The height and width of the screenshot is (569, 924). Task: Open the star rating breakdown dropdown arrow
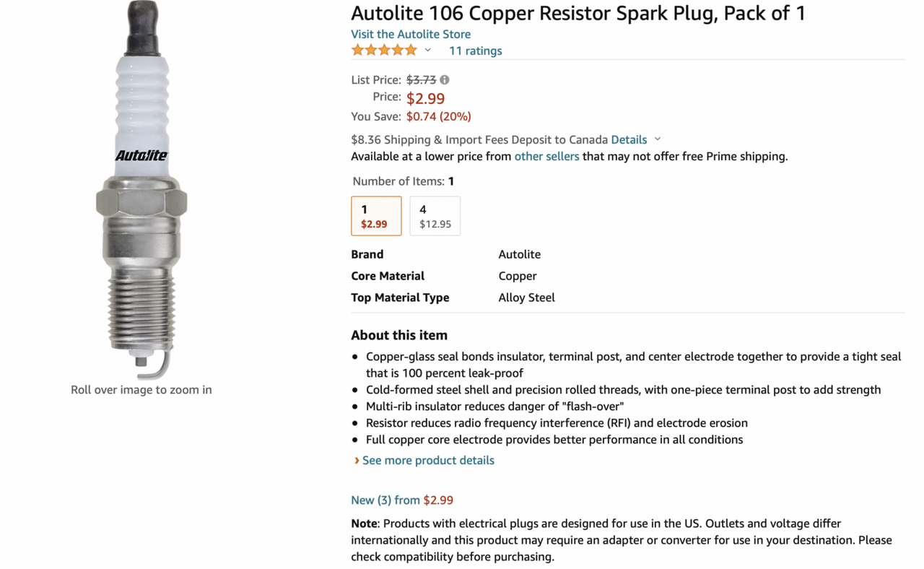(428, 51)
